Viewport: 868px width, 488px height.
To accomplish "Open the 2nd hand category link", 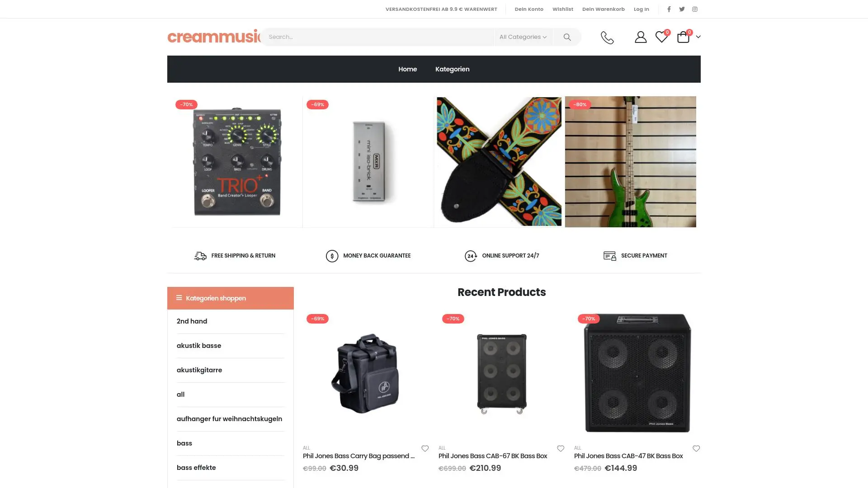I will [x=192, y=321].
